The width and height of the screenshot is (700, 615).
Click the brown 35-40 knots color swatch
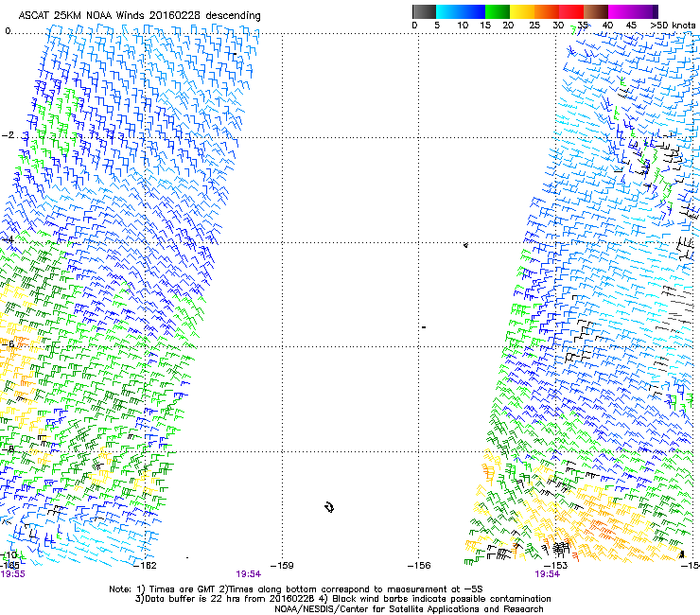(x=596, y=11)
